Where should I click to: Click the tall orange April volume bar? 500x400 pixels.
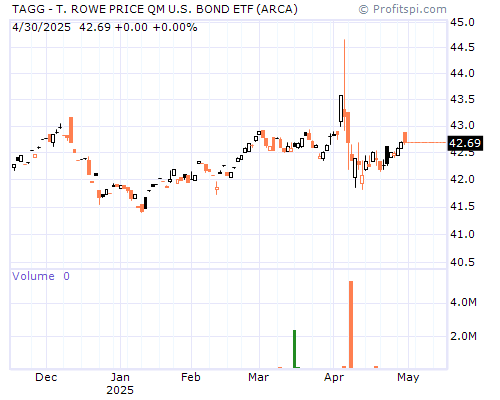pos(351,325)
